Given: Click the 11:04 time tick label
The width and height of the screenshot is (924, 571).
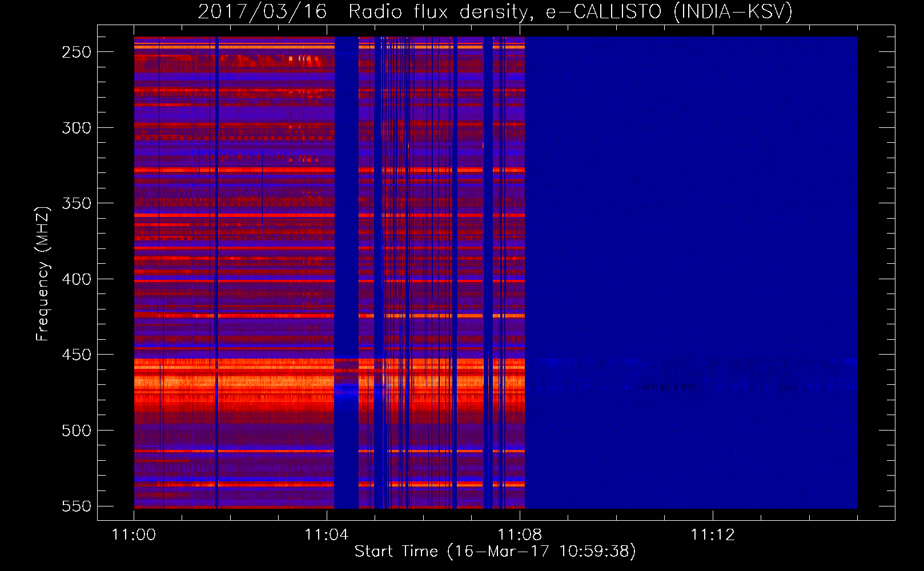Looking at the screenshot, I should click(x=327, y=534).
